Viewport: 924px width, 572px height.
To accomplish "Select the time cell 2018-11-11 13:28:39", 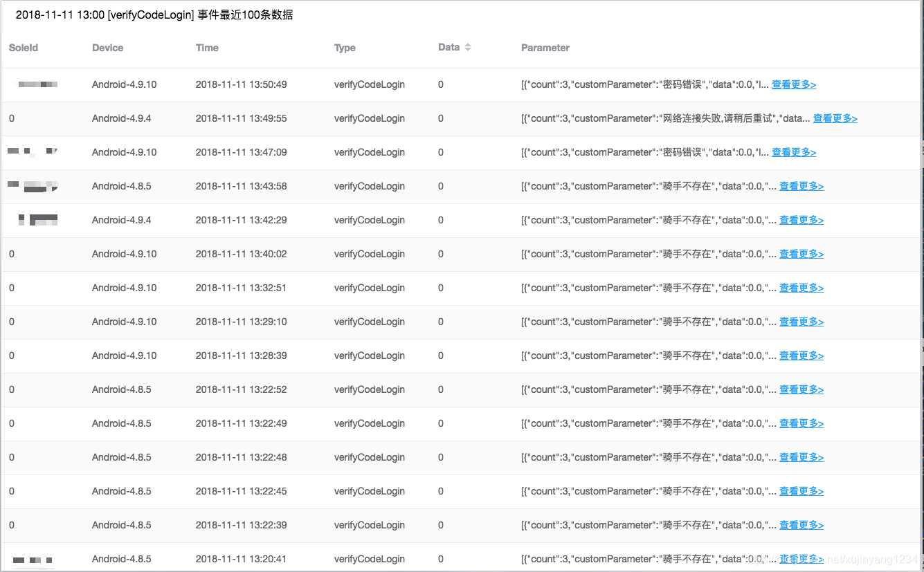I will (x=241, y=356).
